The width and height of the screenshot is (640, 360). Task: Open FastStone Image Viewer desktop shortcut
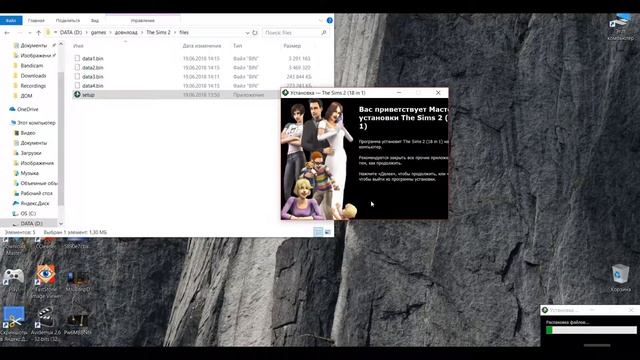(45, 281)
